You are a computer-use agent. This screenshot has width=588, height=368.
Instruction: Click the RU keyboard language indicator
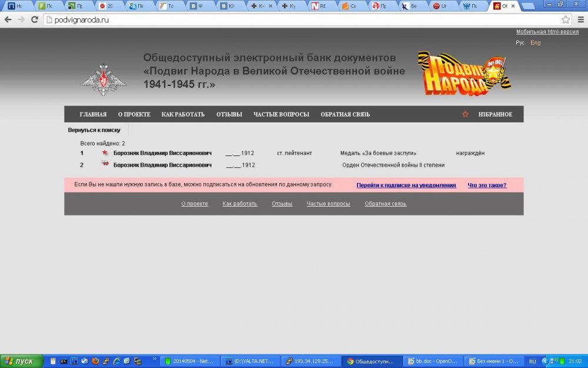(532, 362)
